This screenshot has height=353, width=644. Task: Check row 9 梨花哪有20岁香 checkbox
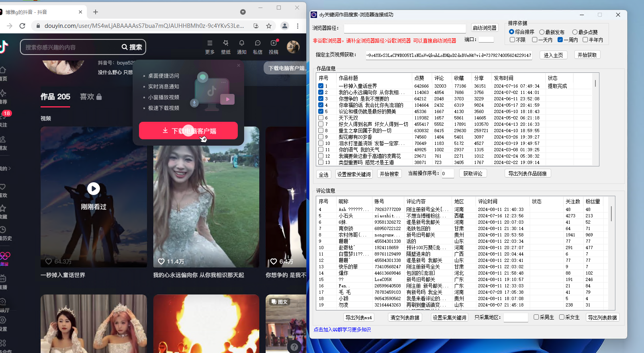[321, 137]
